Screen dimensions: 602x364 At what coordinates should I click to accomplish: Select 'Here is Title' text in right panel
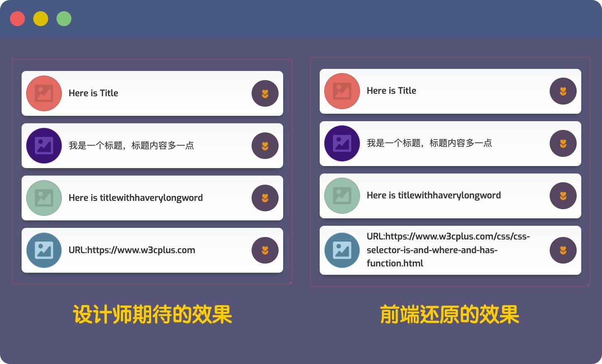pos(391,91)
